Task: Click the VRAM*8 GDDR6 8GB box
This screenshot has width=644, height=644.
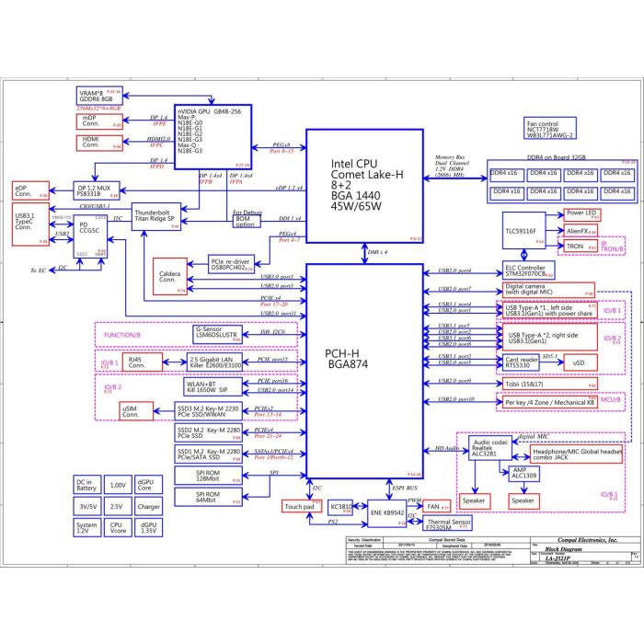Action: (x=99, y=96)
